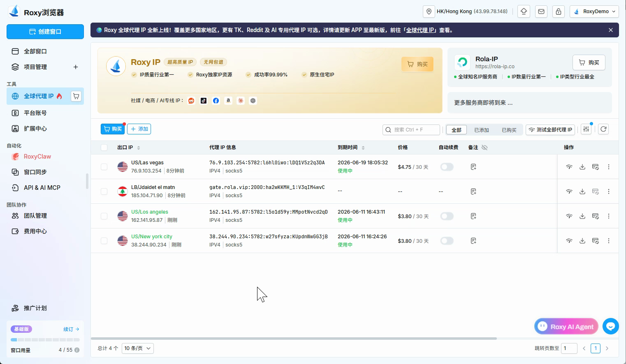The width and height of the screenshot is (626, 364).
Task: Switch to 已购买 filter tab
Action: tap(509, 130)
